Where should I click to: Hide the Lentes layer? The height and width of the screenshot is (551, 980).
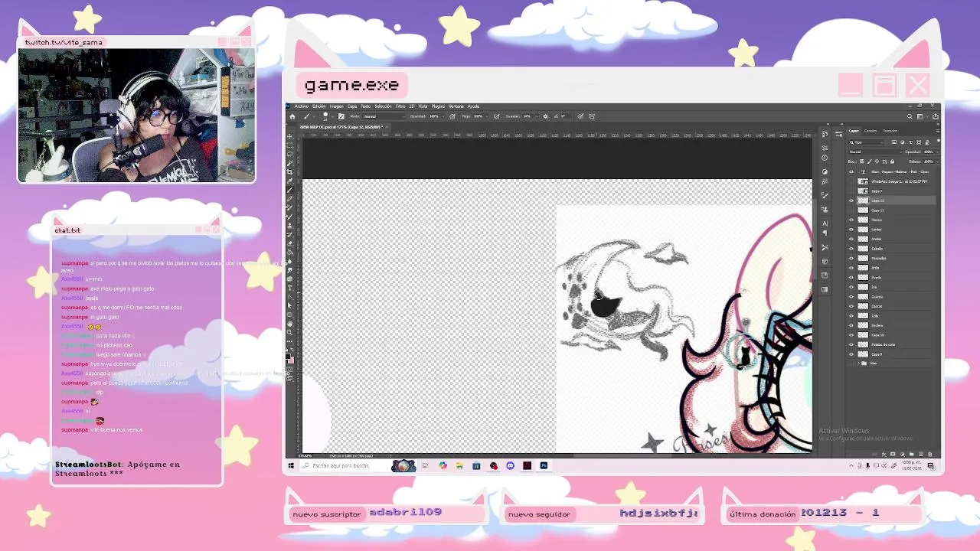tap(851, 230)
